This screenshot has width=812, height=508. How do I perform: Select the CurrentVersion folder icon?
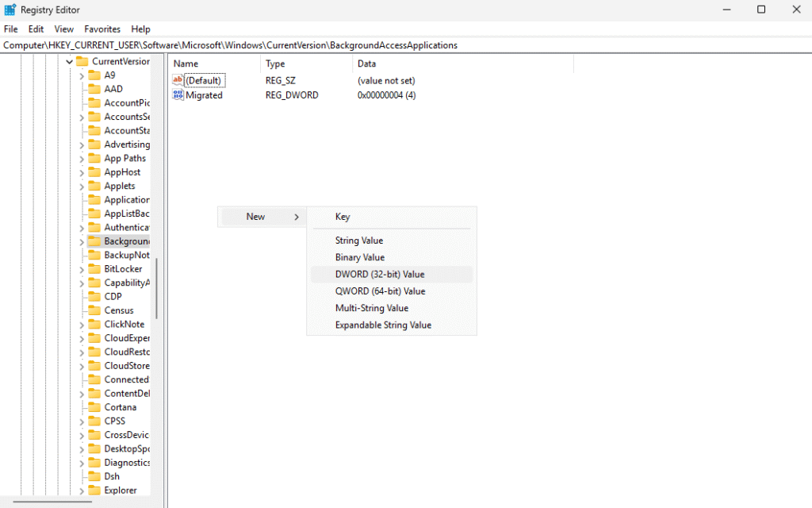(82, 62)
